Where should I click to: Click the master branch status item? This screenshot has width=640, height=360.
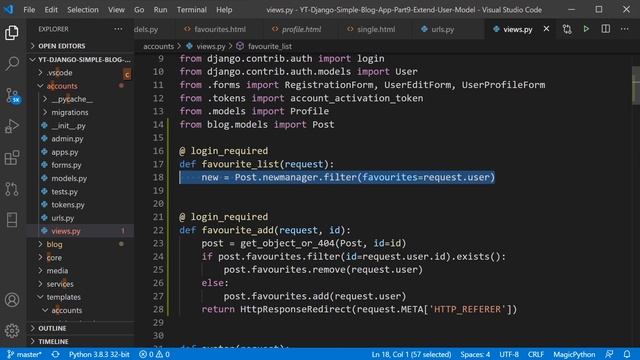point(24,354)
